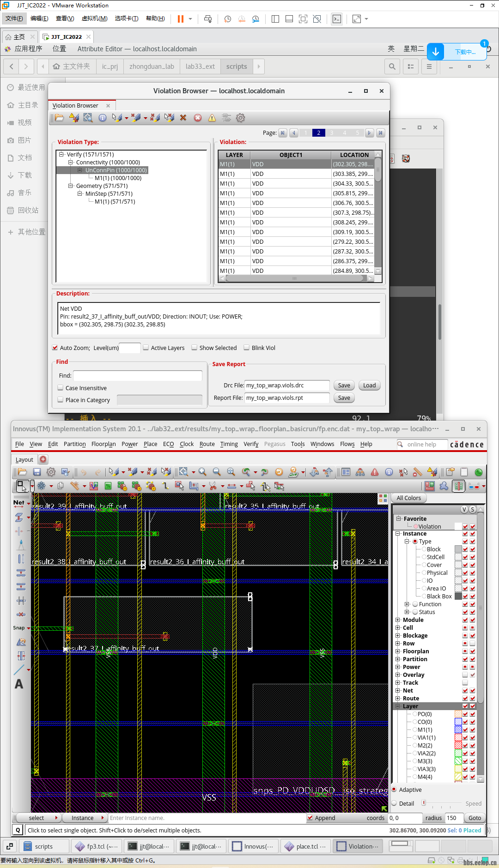The image size is (499, 868).
Task: Collapse the Geometry (571/571) tree node
Action: (70, 186)
